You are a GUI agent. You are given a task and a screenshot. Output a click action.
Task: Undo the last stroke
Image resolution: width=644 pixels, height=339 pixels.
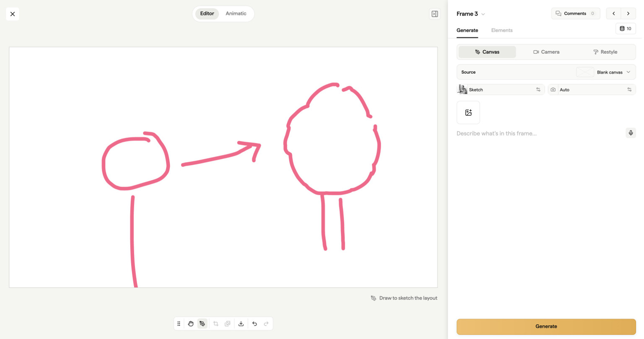(x=254, y=323)
